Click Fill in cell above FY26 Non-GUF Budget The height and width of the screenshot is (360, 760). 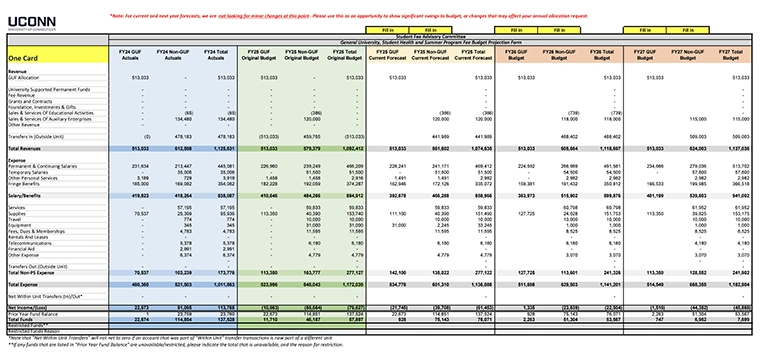[x=559, y=30]
